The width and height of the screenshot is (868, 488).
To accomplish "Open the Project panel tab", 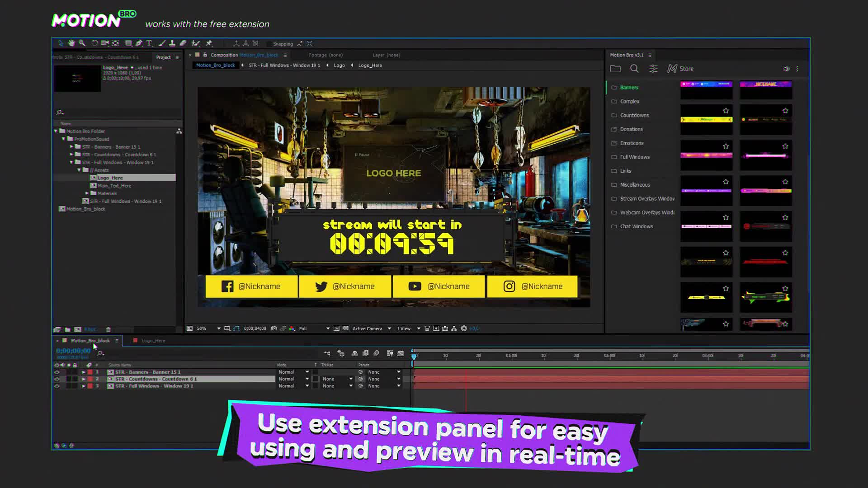I will tap(163, 57).
